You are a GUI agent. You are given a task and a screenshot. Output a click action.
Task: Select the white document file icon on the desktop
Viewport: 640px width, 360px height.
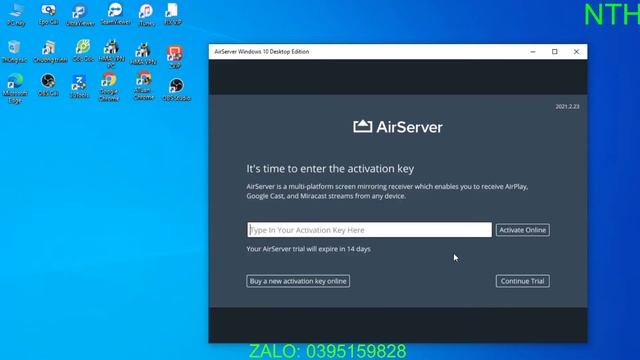coord(172,14)
